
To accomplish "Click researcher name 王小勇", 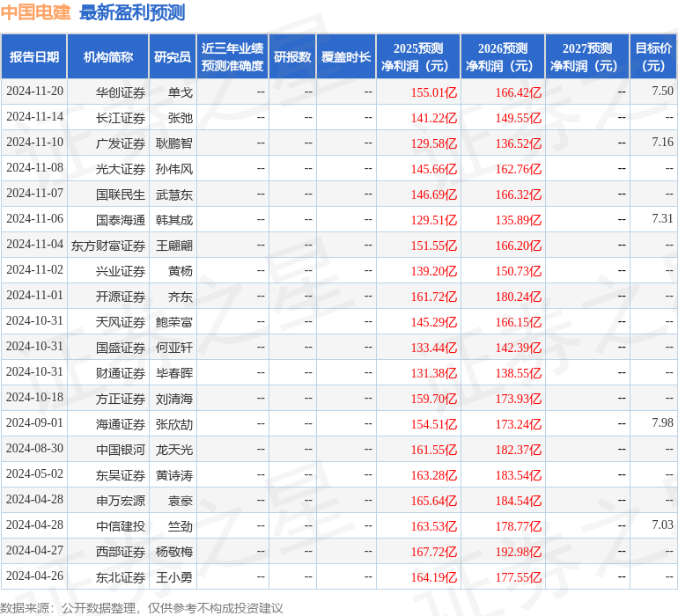I will pyautogui.click(x=174, y=576).
